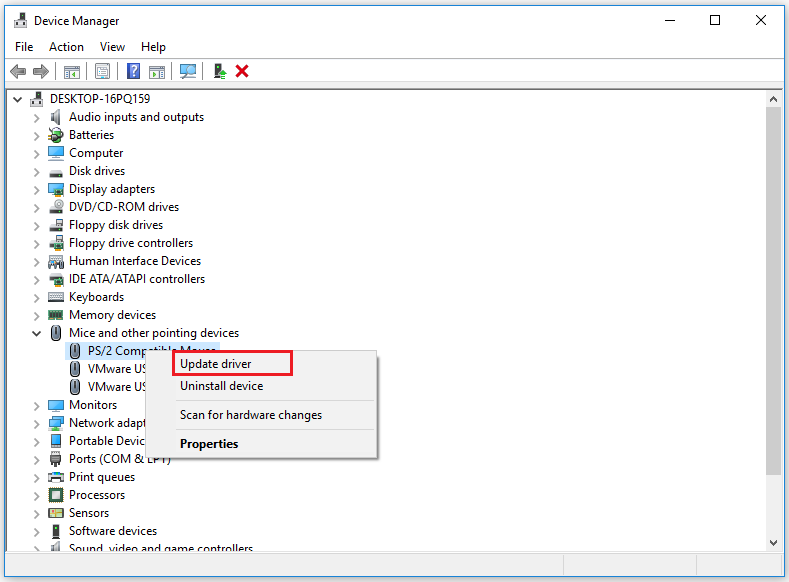The image size is (789, 582).
Task: Expand the Batteries category
Action: tap(36, 136)
